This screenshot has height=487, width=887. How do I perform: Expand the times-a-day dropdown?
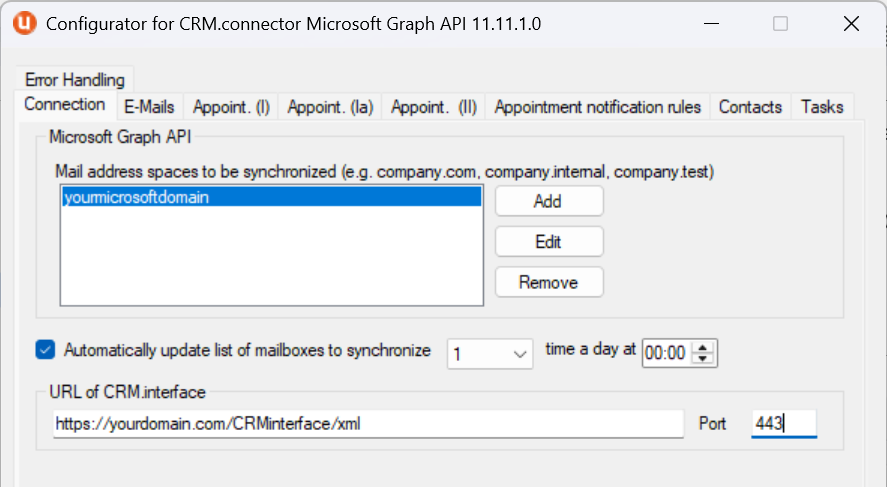[x=521, y=353]
